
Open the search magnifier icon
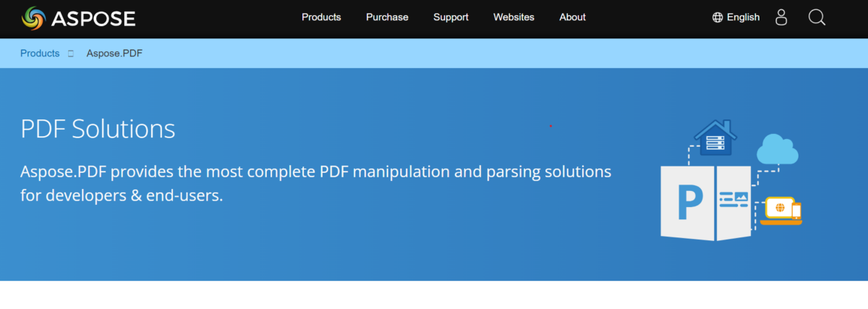[x=817, y=17]
